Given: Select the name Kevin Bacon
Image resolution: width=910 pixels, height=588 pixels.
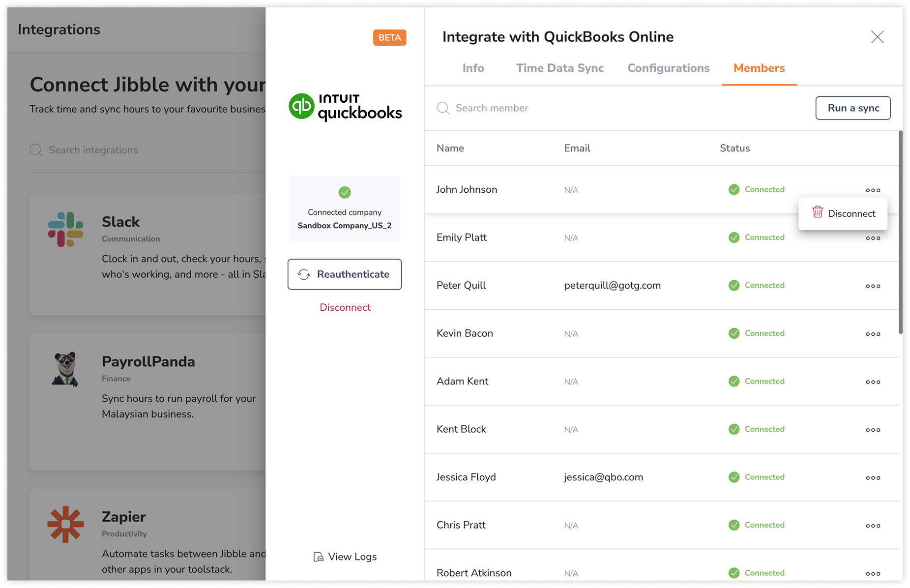Looking at the screenshot, I should click(465, 333).
